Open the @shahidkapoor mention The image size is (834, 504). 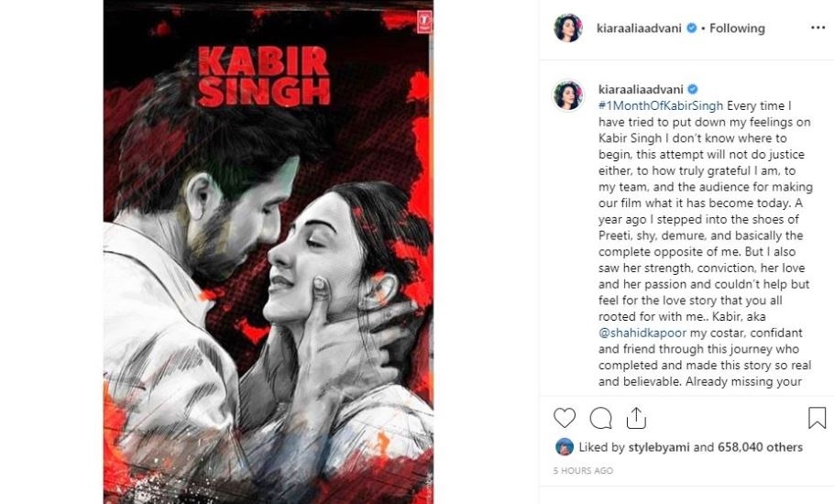(x=642, y=333)
